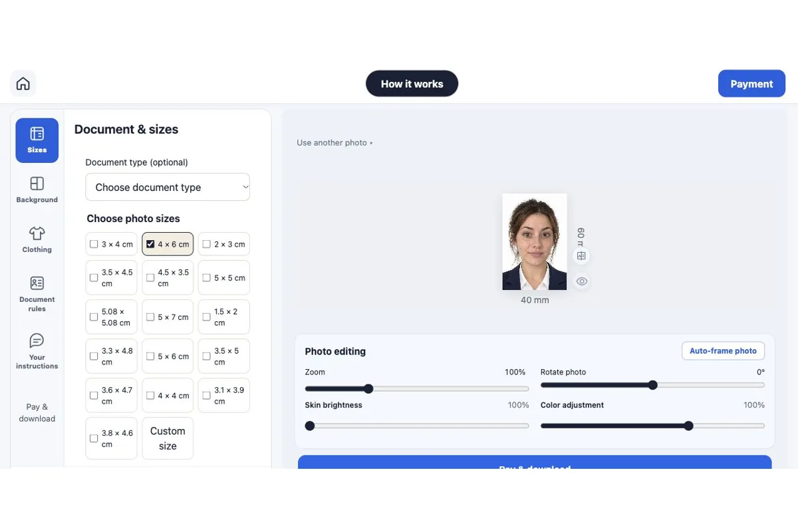The height and width of the screenshot is (532, 798).
Task: Open the Clothing sidebar tab
Action: tap(37, 239)
